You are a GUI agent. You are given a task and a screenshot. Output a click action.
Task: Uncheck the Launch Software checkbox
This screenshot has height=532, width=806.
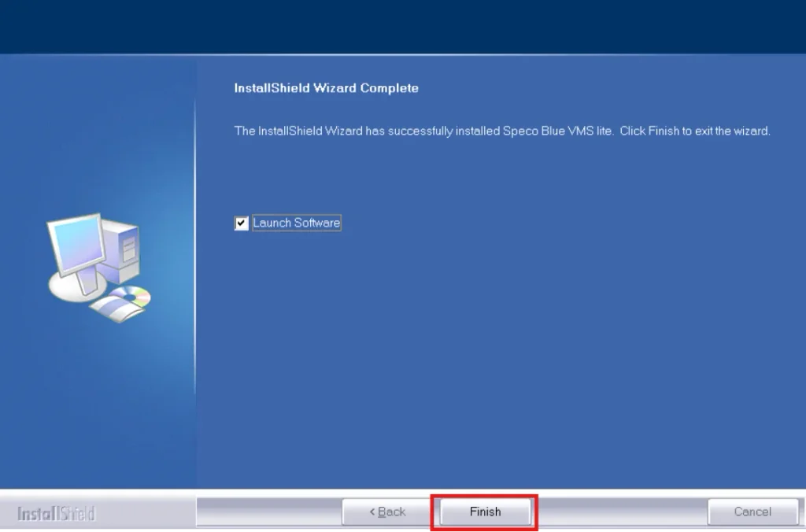pyautogui.click(x=241, y=223)
